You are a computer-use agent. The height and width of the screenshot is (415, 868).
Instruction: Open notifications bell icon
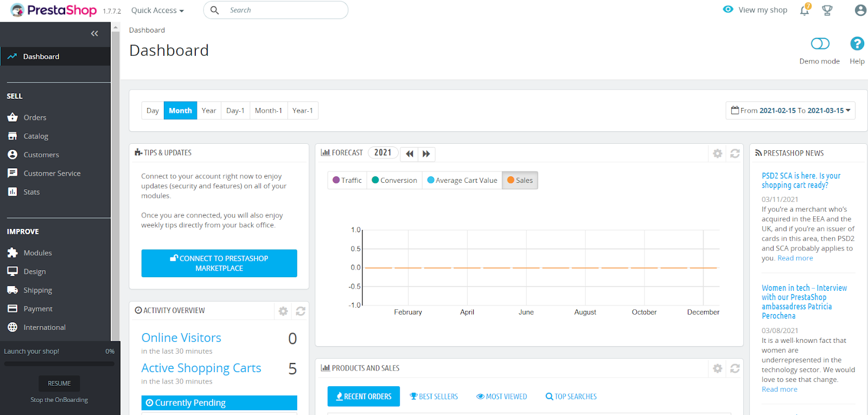805,10
